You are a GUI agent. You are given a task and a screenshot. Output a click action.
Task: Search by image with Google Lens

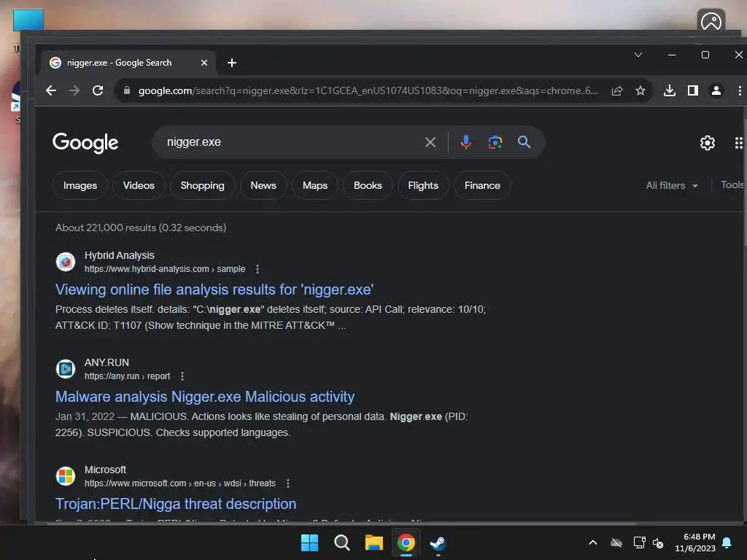495,142
